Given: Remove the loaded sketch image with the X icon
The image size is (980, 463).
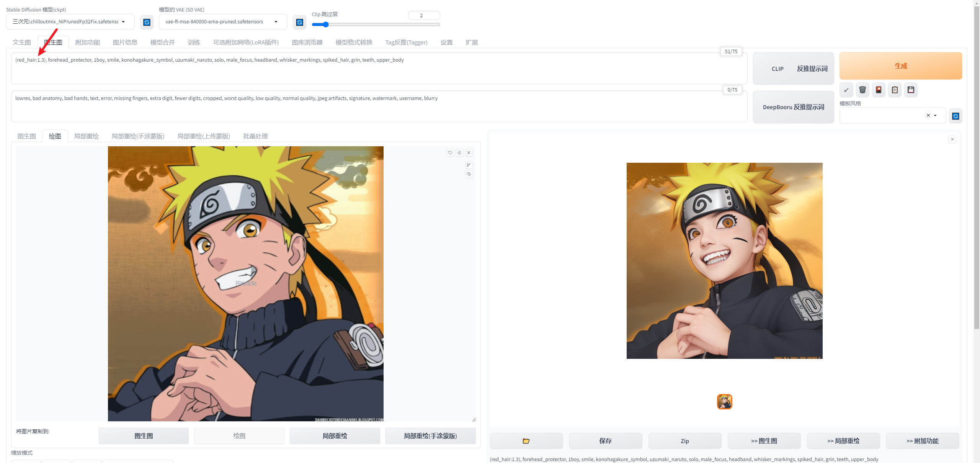Looking at the screenshot, I should [469, 152].
